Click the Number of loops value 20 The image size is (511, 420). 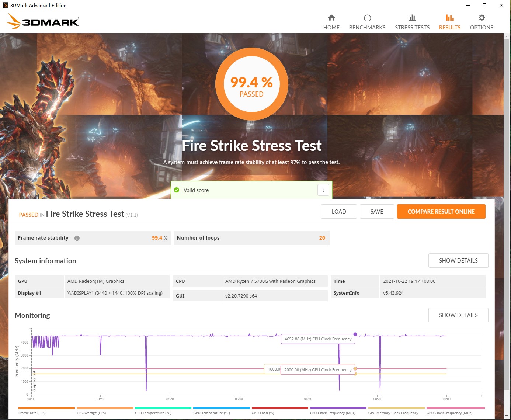click(x=322, y=238)
